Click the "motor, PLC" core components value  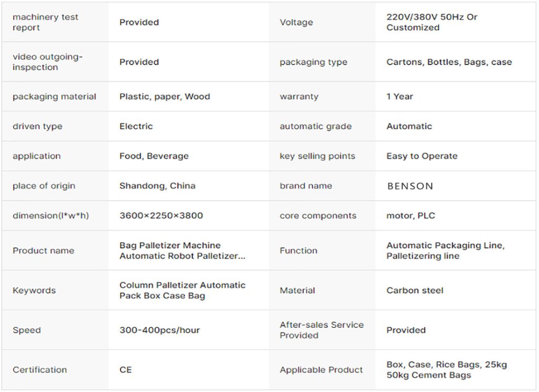[x=411, y=216]
